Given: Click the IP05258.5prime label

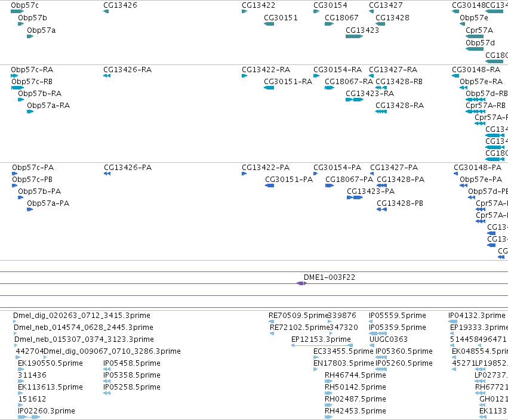Looking at the screenshot, I should point(132,387).
